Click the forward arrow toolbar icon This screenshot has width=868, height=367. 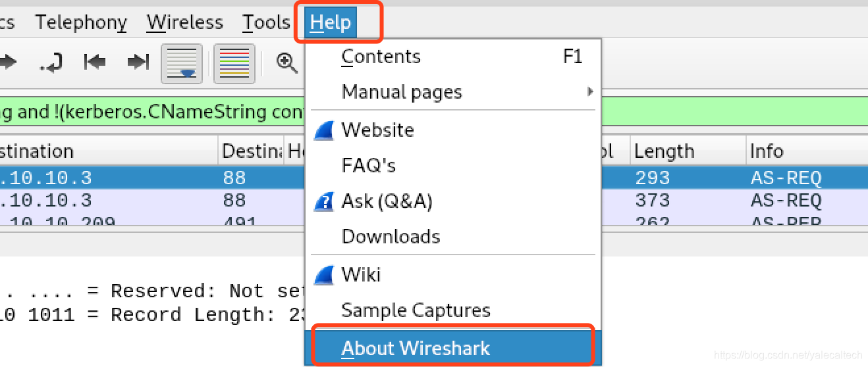pyautogui.click(x=8, y=62)
